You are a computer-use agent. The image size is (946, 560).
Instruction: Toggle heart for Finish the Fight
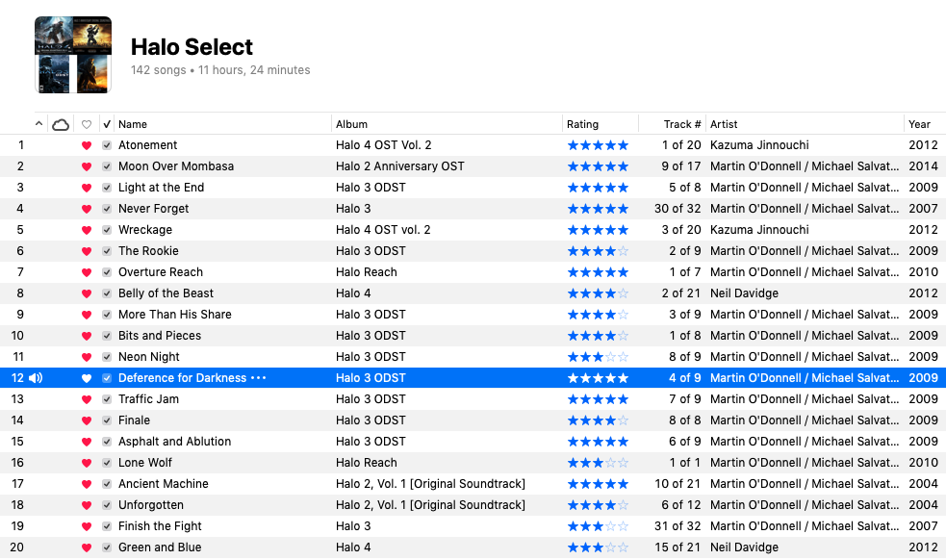coord(87,526)
